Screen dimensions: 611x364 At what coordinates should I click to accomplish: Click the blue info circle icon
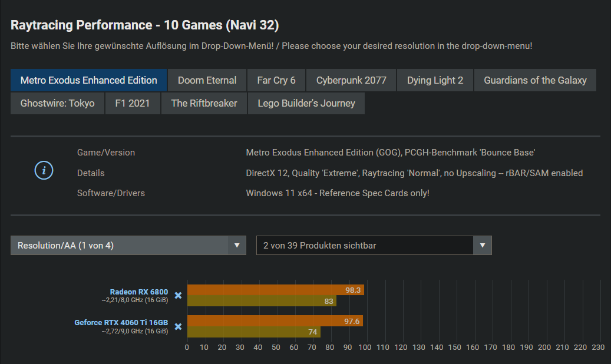[44, 170]
